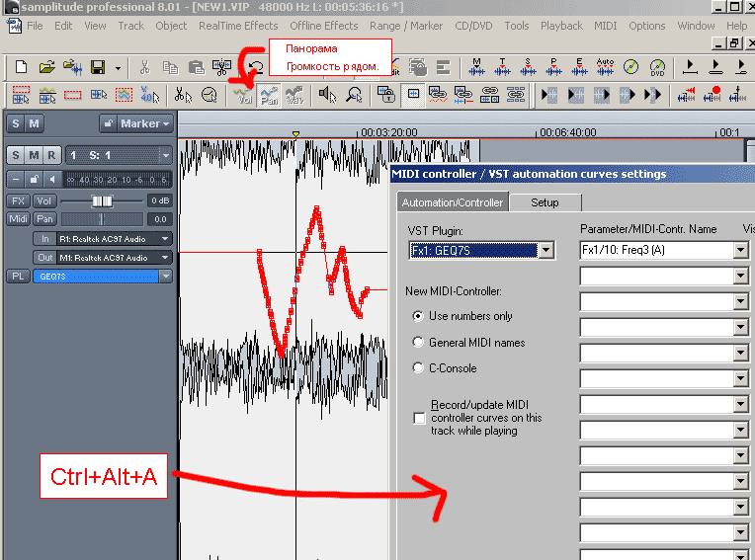Click the Copy icon in the top toolbar
755x560 pixels.
(170, 67)
